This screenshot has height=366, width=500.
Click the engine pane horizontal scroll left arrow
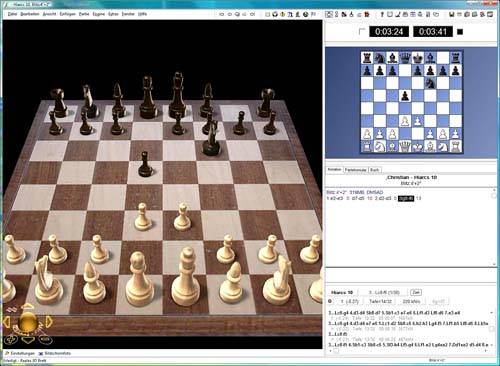click(330, 350)
